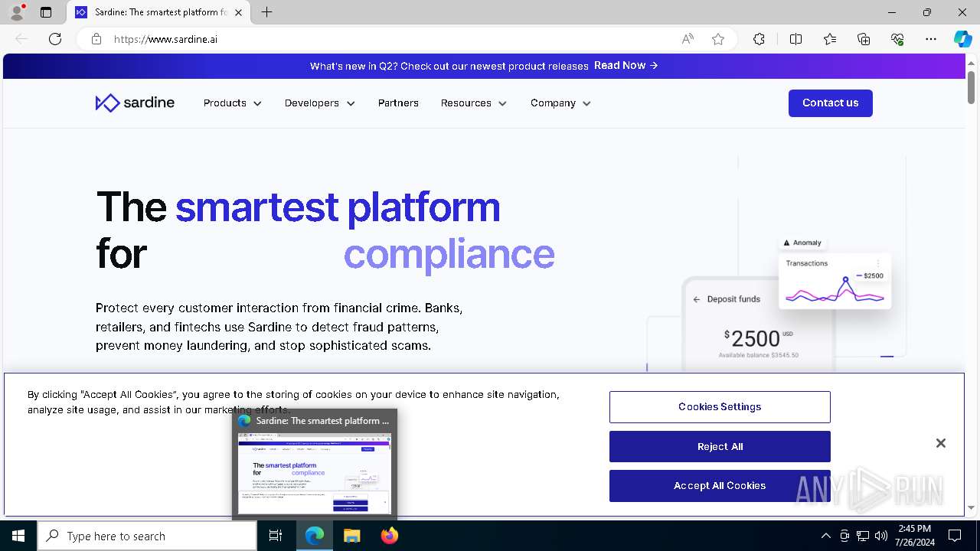Expand the Developers menu
Viewport: 980px width, 551px height.
click(x=320, y=103)
